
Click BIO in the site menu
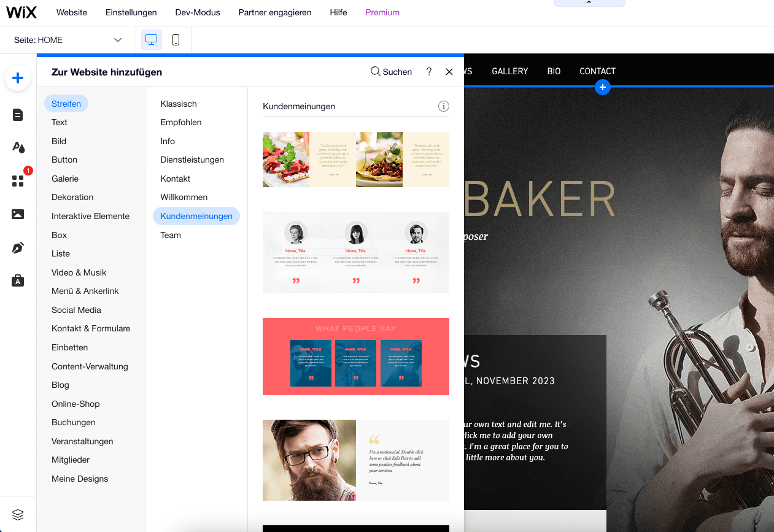[554, 71]
